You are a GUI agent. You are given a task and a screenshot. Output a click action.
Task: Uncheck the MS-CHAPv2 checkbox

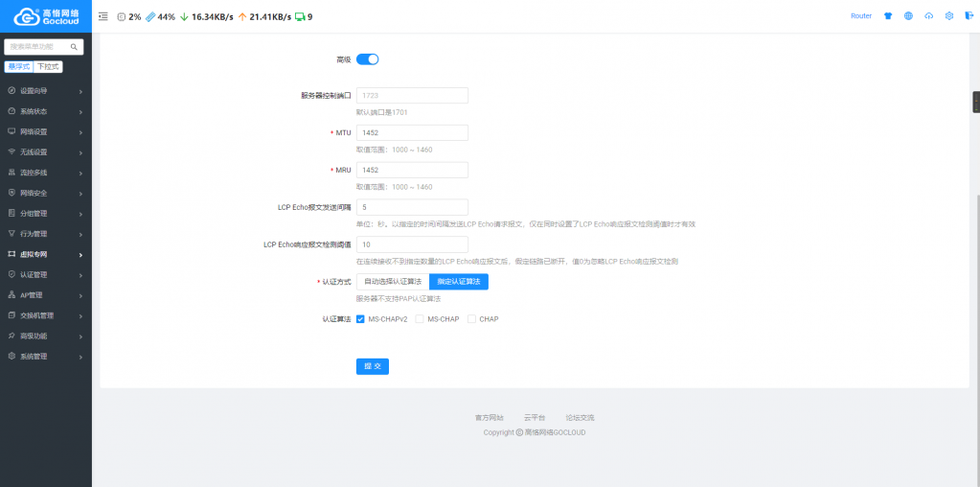click(360, 319)
